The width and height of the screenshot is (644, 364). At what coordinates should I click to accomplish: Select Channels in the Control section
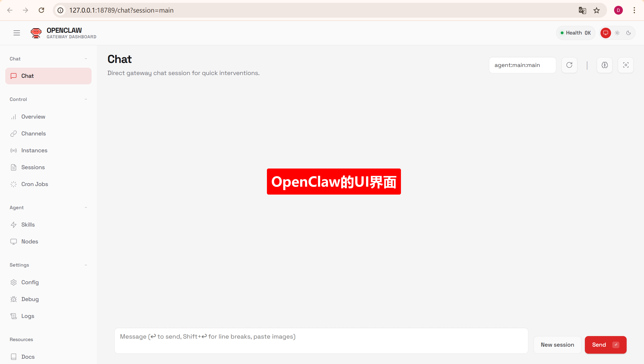tap(33, 133)
